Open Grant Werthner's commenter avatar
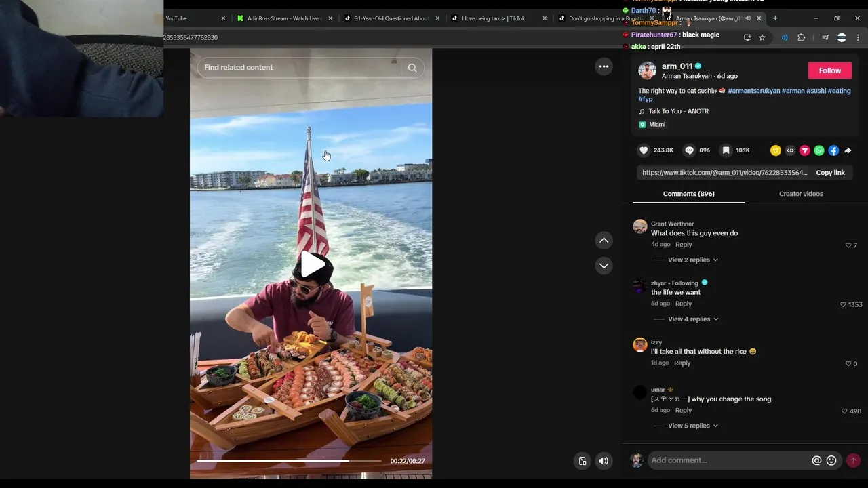The width and height of the screenshot is (868, 488). pyautogui.click(x=639, y=226)
